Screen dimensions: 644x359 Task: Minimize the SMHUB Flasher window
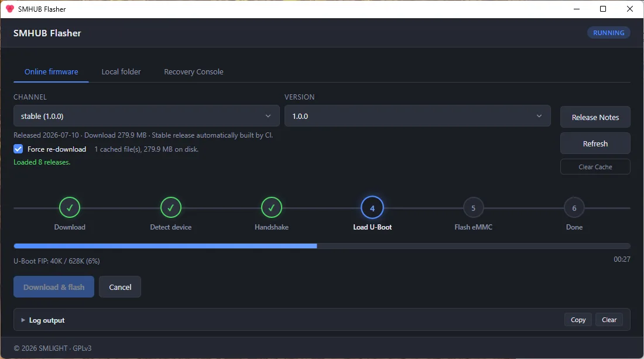point(577,9)
